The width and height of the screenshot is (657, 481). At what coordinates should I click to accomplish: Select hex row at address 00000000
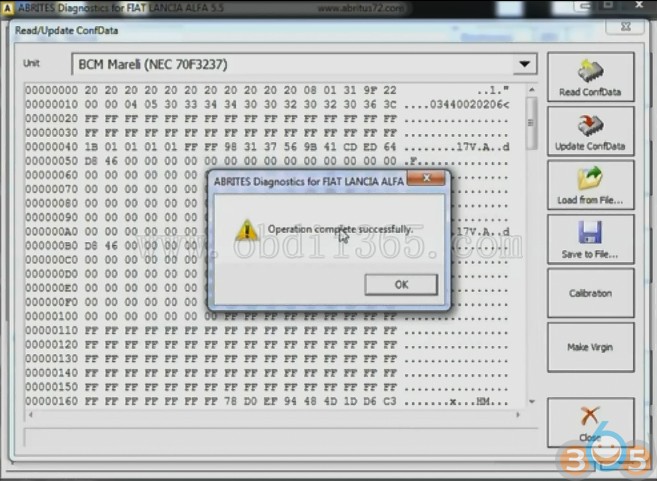coord(267,90)
